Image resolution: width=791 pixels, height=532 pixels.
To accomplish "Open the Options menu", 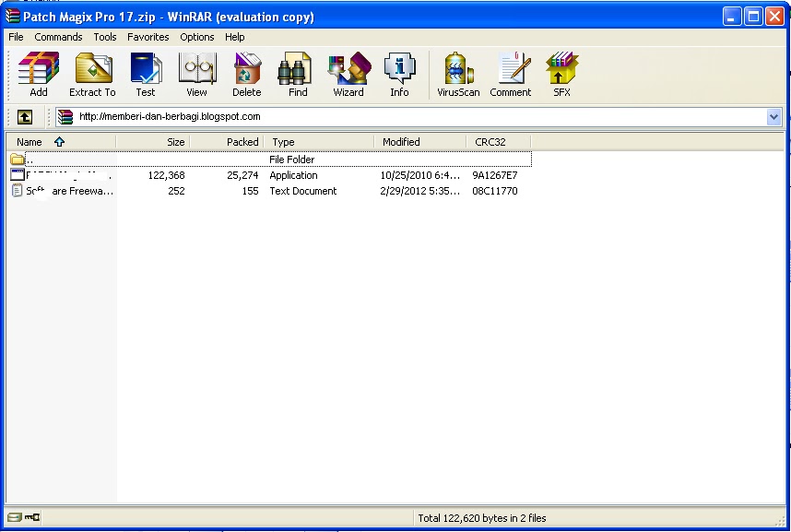I will (x=196, y=37).
